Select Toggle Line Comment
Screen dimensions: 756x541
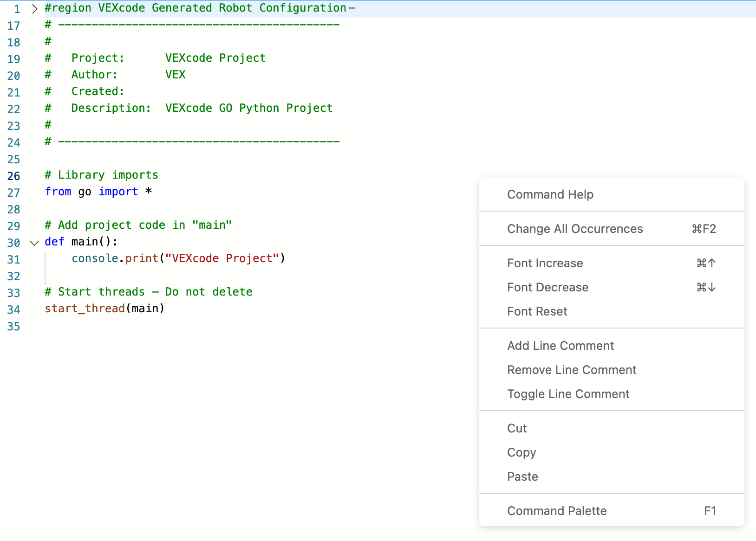[x=568, y=394]
